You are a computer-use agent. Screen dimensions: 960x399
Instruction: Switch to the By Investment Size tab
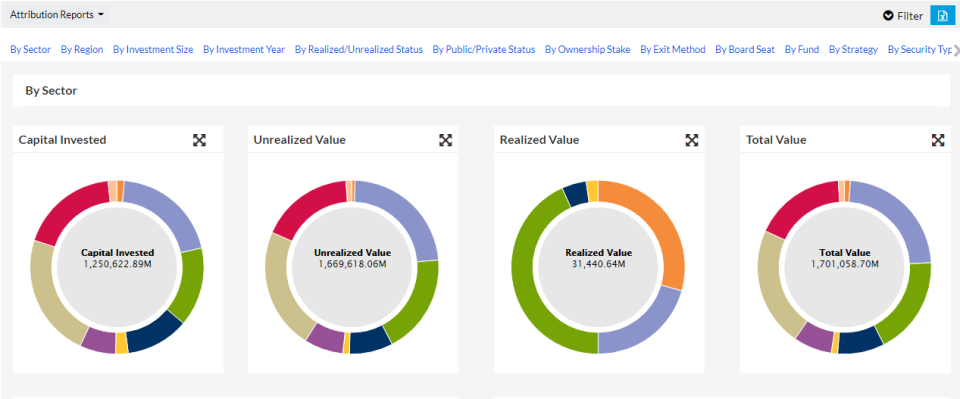pos(153,50)
